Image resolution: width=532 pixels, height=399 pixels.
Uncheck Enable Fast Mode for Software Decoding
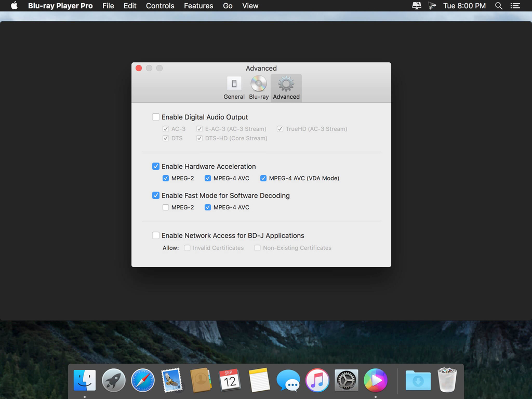[x=156, y=195]
